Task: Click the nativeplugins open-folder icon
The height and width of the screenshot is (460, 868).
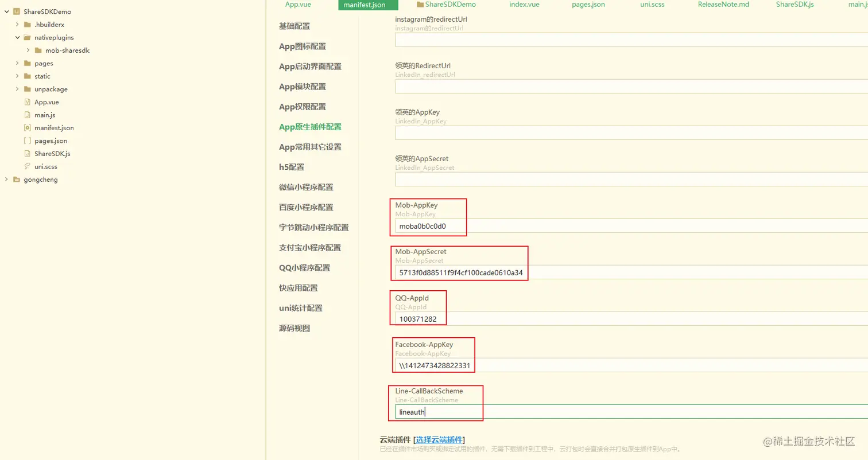Action: [27, 37]
